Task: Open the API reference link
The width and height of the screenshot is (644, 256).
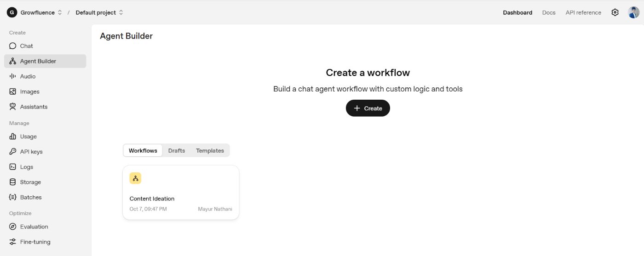Action: click(583, 12)
